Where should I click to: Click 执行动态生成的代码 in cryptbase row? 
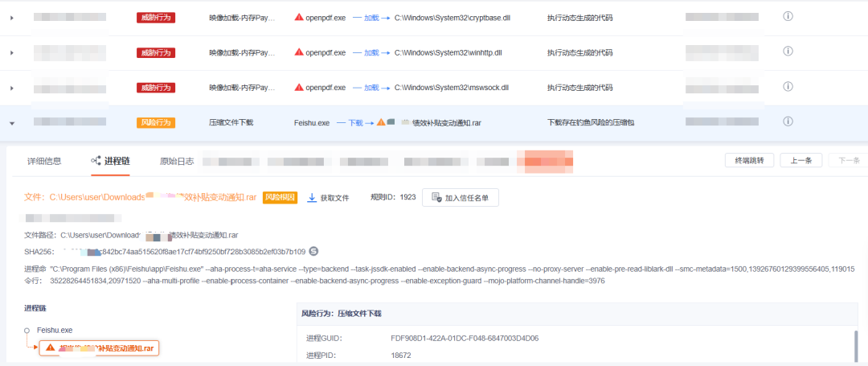pyautogui.click(x=579, y=18)
